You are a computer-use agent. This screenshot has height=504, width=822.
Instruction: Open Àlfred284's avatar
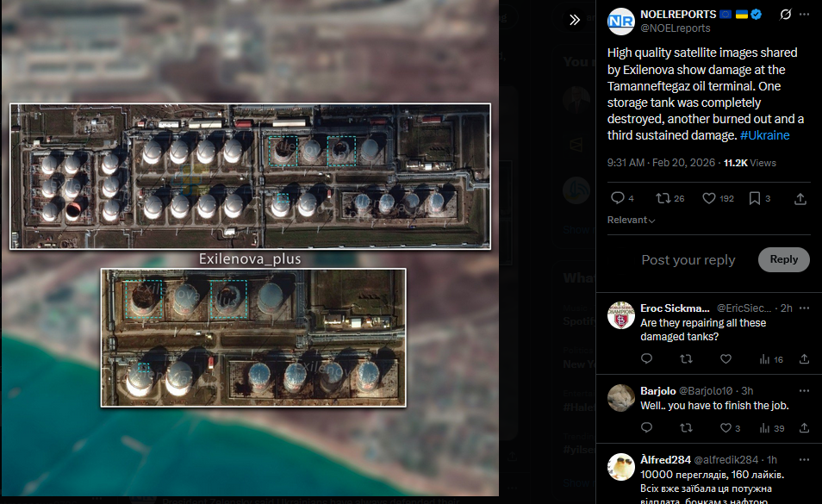(620, 467)
